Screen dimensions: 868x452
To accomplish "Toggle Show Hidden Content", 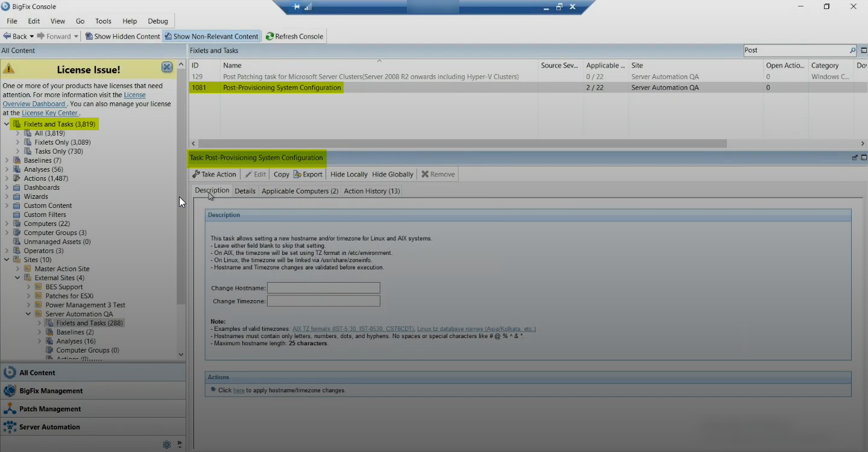I will coord(122,36).
